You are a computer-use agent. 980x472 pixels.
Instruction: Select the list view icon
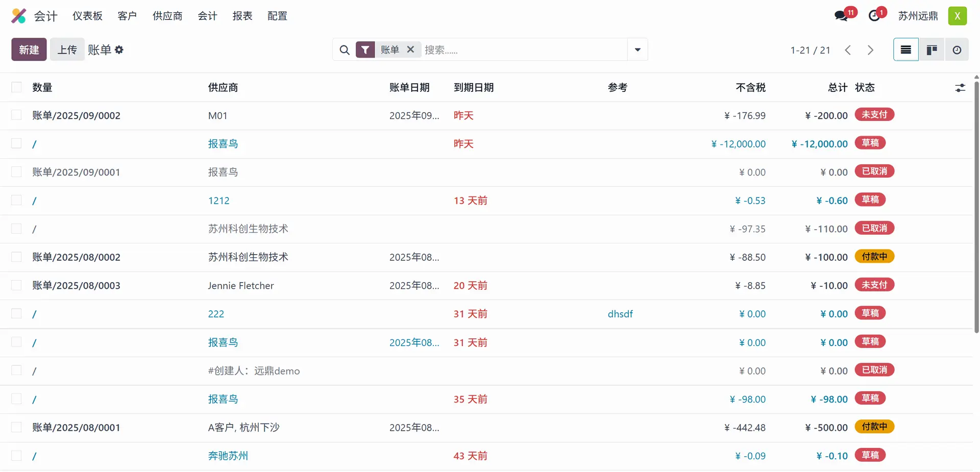click(906, 50)
